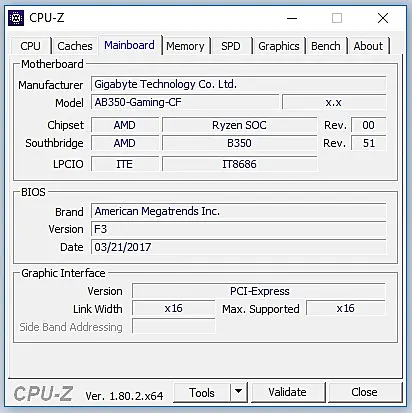Open the Caches tab
Image resolution: width=412 pixels, height=413 pixels.
tap(75, 46)
